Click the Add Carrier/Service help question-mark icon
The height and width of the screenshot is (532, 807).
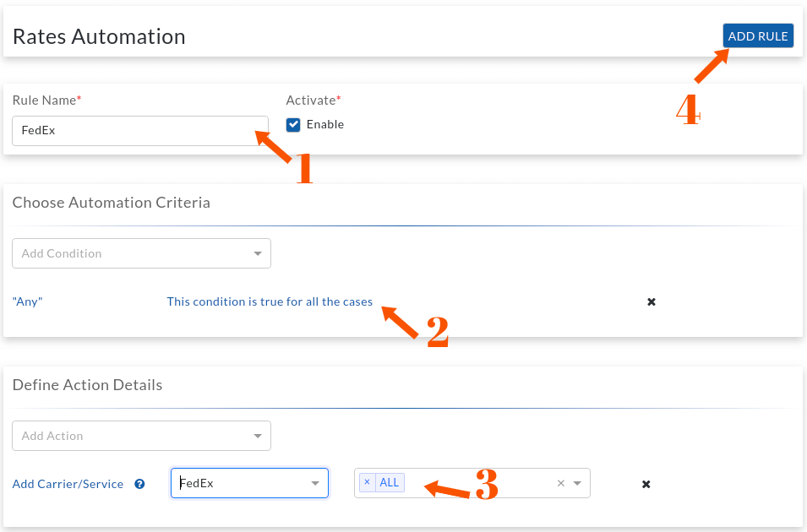[139, 484]
